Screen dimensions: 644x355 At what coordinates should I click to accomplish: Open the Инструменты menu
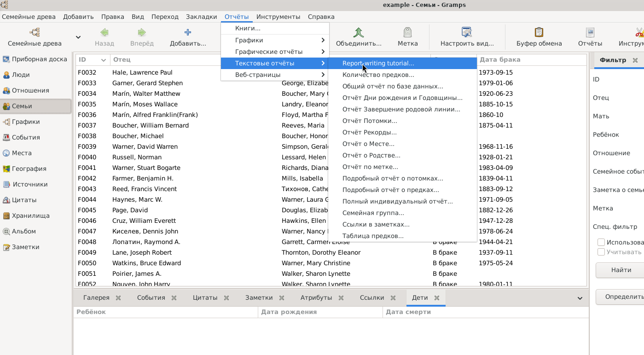point(278,17)
